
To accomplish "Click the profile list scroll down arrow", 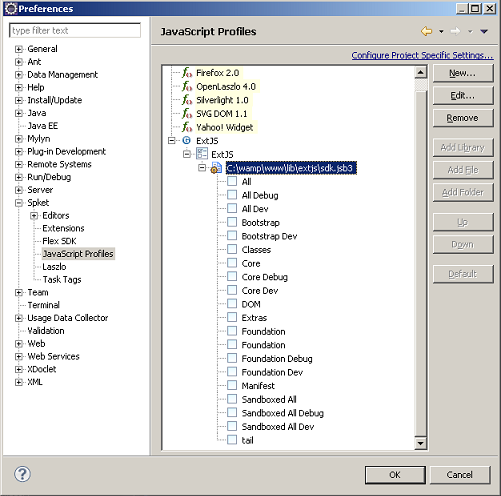I will (421, 443).
